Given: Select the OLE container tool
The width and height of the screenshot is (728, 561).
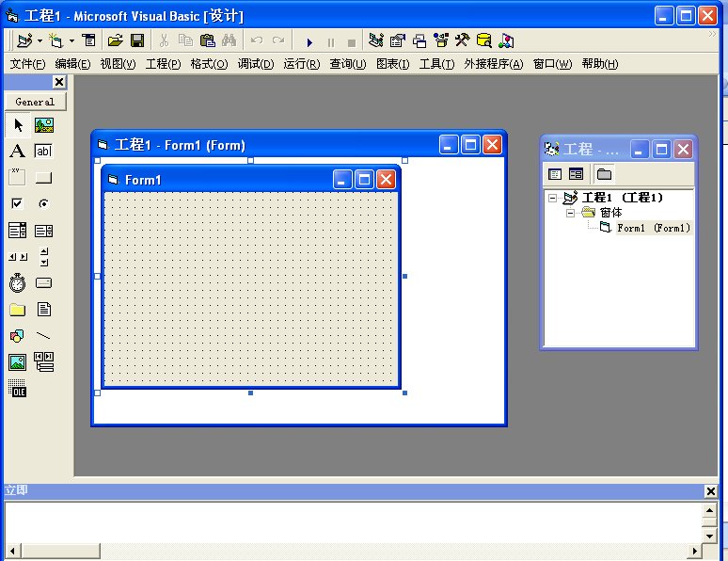Looking at the screenshot, I should point(18,388).
